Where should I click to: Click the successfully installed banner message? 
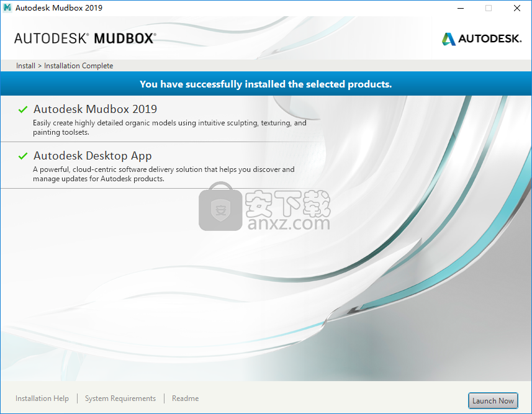point(266,84)
